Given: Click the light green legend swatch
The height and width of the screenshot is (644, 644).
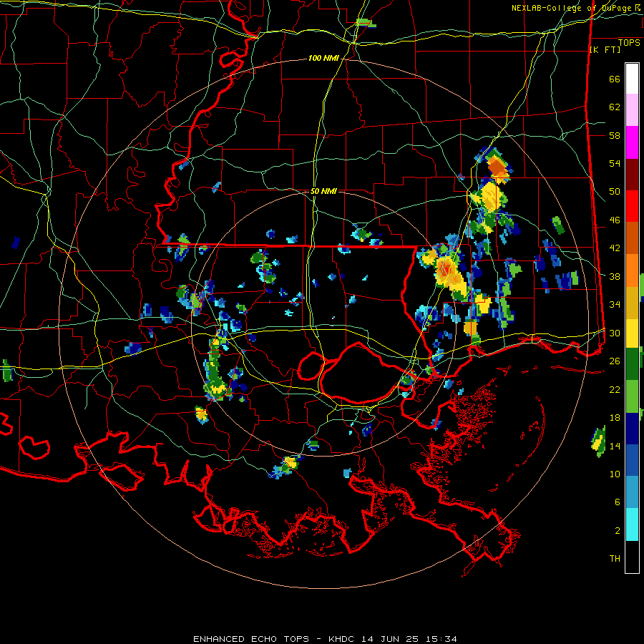Looking at the screenshot, I should [x=632, y=396].
